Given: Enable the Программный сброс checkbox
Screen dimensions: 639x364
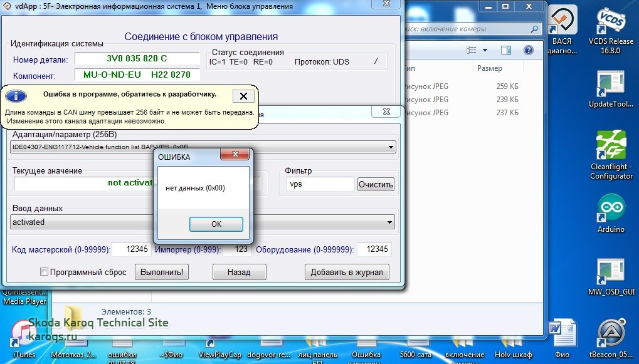Looking at the screenshot, I should [x=44, y=272].
